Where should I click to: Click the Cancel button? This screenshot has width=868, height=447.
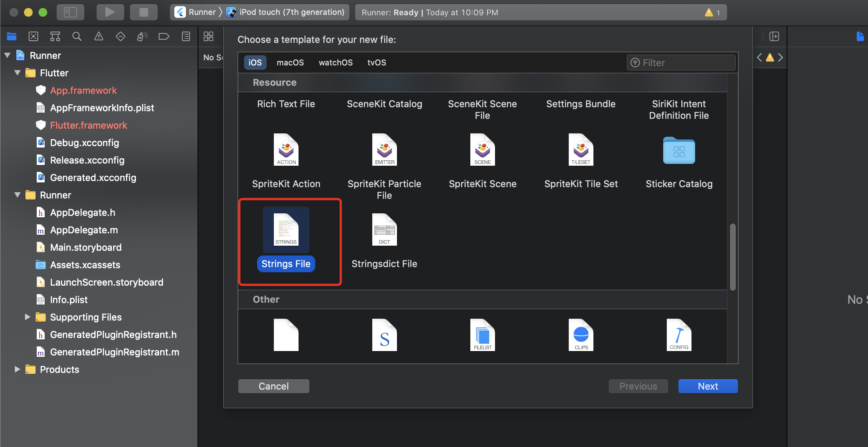point(274,386)
